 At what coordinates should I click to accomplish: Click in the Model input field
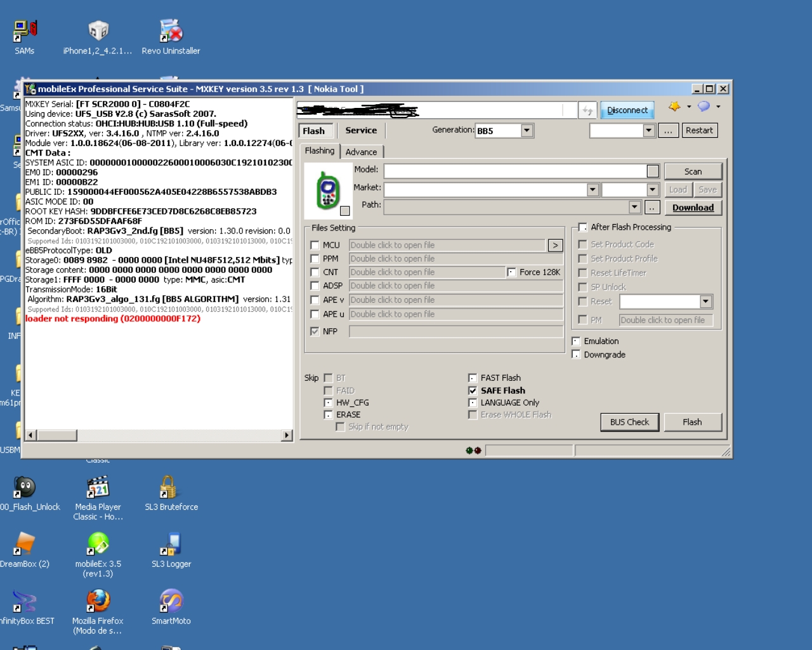pyautogui.click(x=514, y=171)
